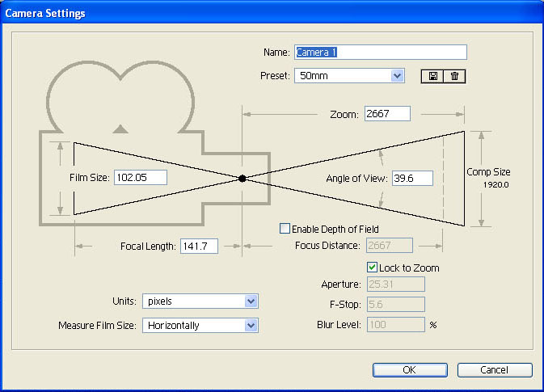Click the Aperture value field
544x392 pixels.
(395, 284)
